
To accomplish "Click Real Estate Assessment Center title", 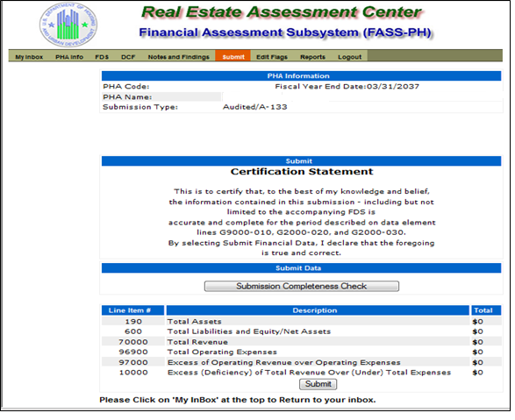I will pyautogui.click(x=281, y=12).
